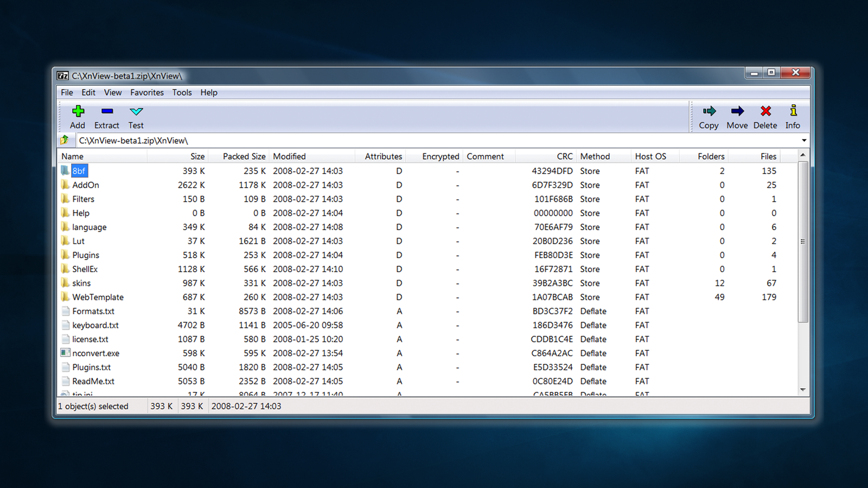Open the Favorites menu
868x488 pixels.
pos(147,93)
